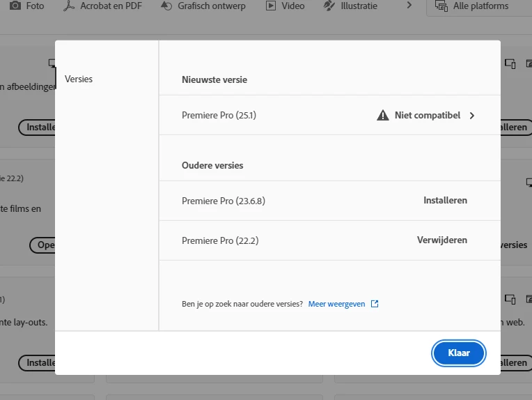
Task: Open the Meer weergeven link
Action: pyautogui.click(x=336, y=304)
